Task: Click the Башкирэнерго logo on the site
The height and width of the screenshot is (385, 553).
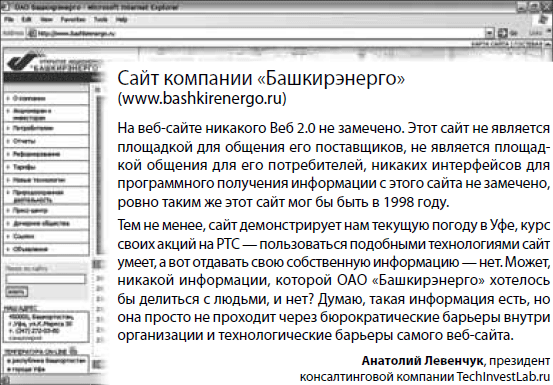Action: pyautogui.click(x=53, y=61)
